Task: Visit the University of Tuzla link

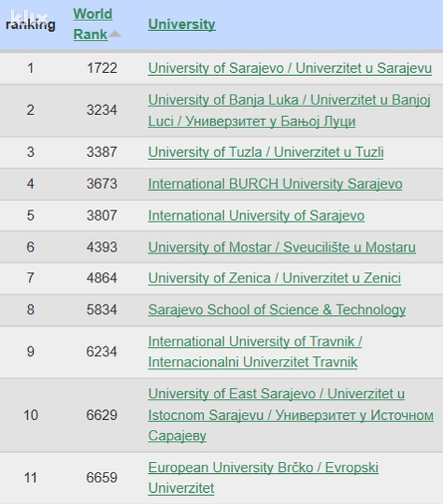Action: [266, 152]
